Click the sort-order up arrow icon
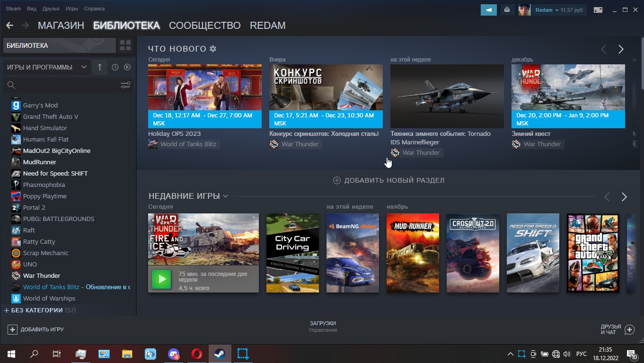Image resolution: width=644 pixels, height=363 pixels. click(99, 67)
